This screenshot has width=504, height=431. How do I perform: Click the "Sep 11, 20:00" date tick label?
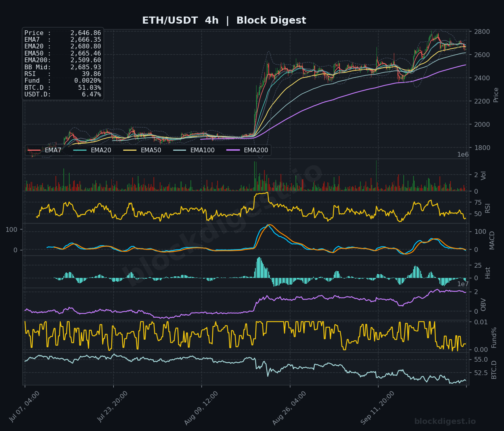click(x=378, y=408)
